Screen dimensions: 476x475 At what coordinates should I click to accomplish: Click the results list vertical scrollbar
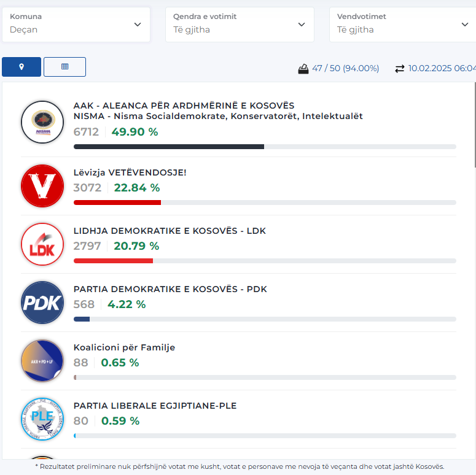(475, 125)
